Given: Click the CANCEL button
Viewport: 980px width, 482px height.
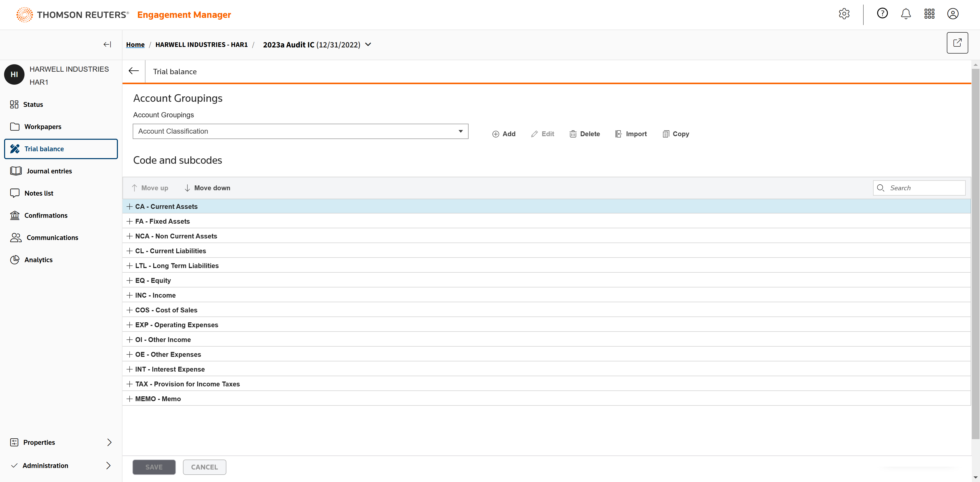Looking at the screenshot, I should 204,467.
